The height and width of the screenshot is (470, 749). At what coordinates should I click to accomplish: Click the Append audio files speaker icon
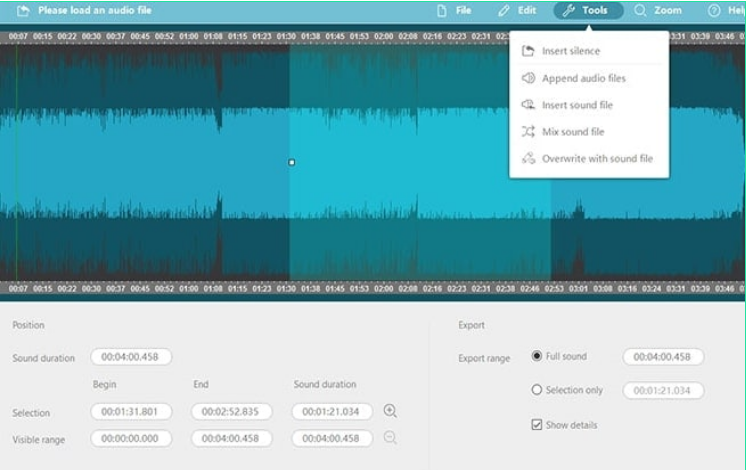pyautogui.click(x=529, y=78)
